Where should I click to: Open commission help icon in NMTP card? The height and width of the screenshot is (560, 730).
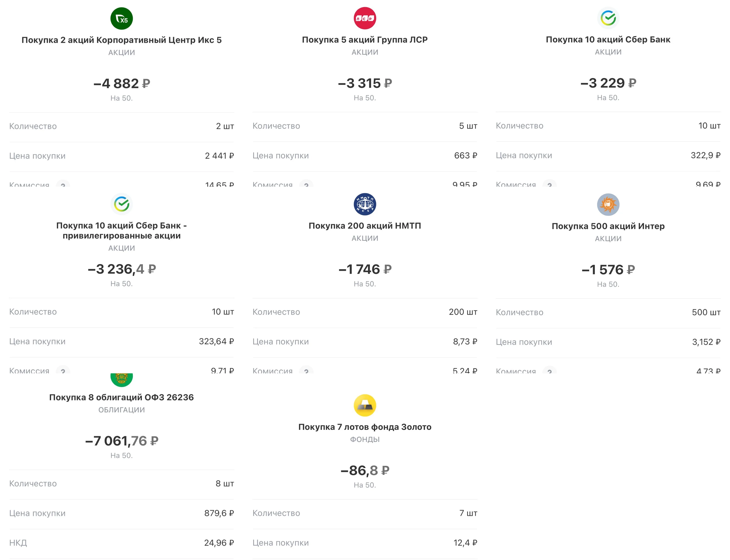[306, 370]
